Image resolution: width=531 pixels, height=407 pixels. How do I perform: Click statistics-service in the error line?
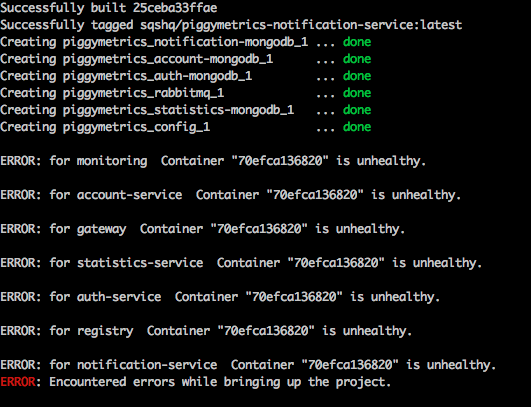(x=140, y=263)
